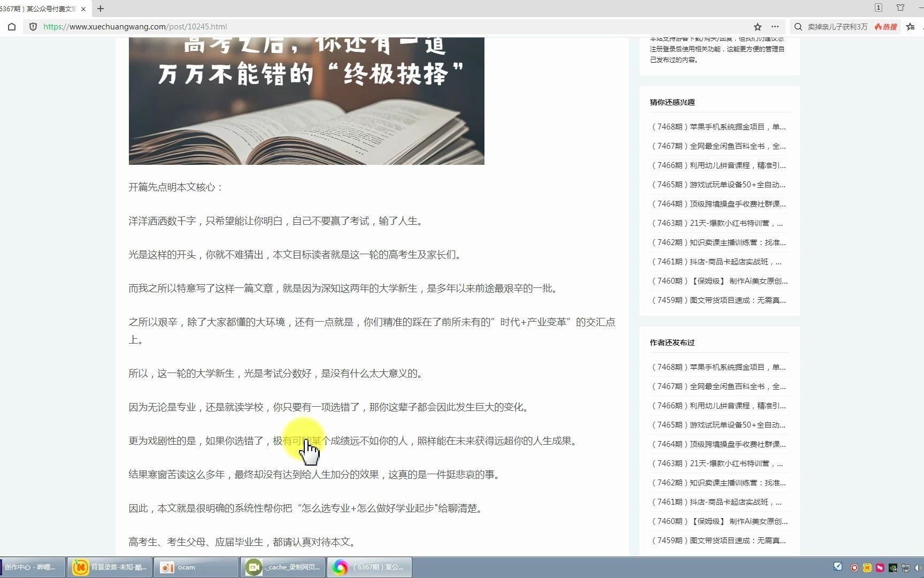Viewport: 924px width, 578px height.
Task: Open a new tab with the plus button
Action: (x=100, y=9)
